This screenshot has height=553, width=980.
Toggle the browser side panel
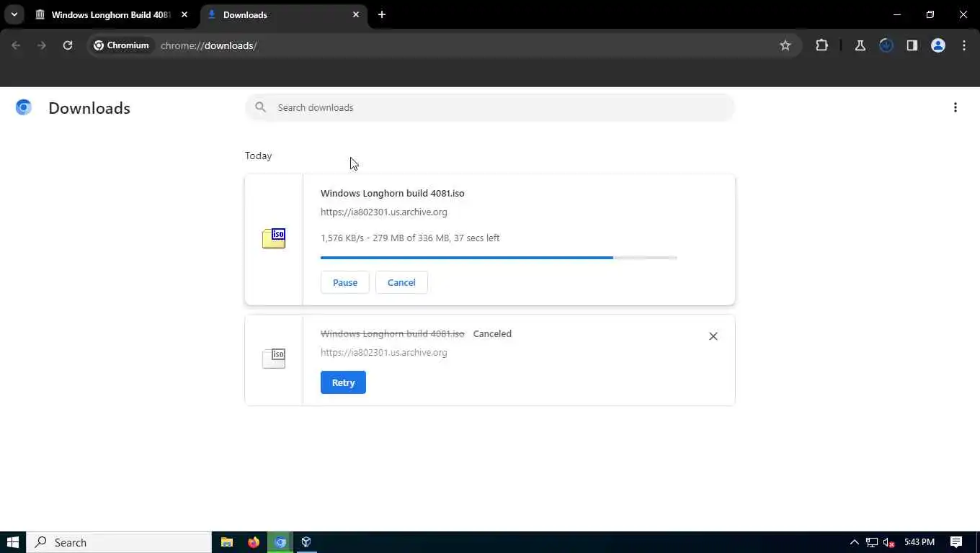coord(912,45)
